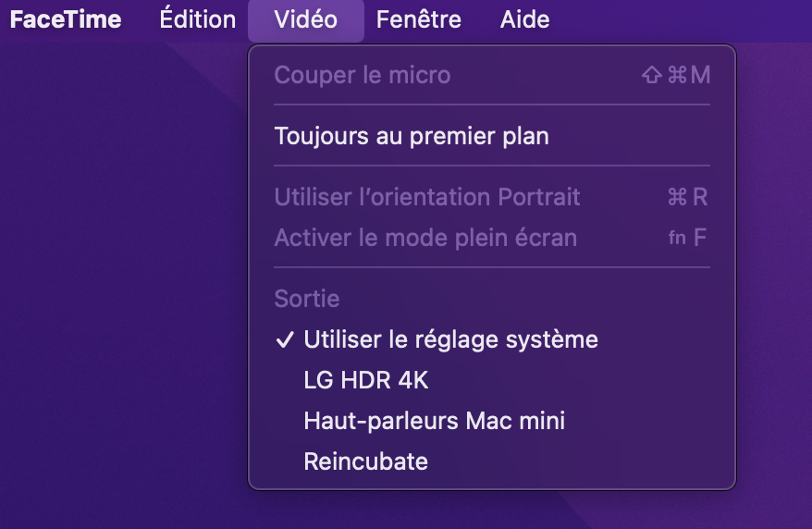This screenshot has height=529, width=812.
Task: Pick Reincubate as the output device
Action: coord(365,461)
